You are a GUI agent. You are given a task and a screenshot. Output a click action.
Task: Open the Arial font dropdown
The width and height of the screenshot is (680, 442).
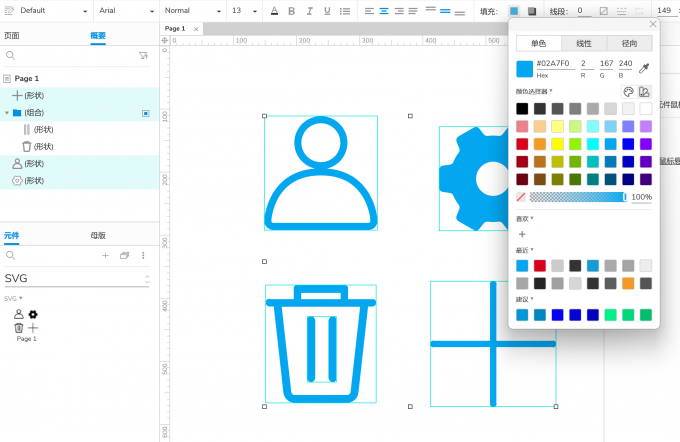pos(126,11)
